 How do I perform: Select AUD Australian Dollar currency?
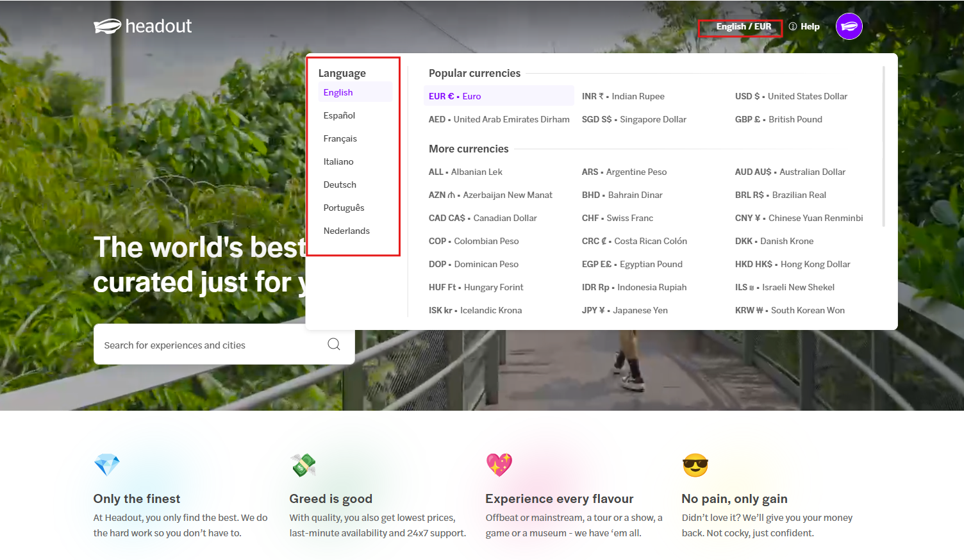point(790,172)
